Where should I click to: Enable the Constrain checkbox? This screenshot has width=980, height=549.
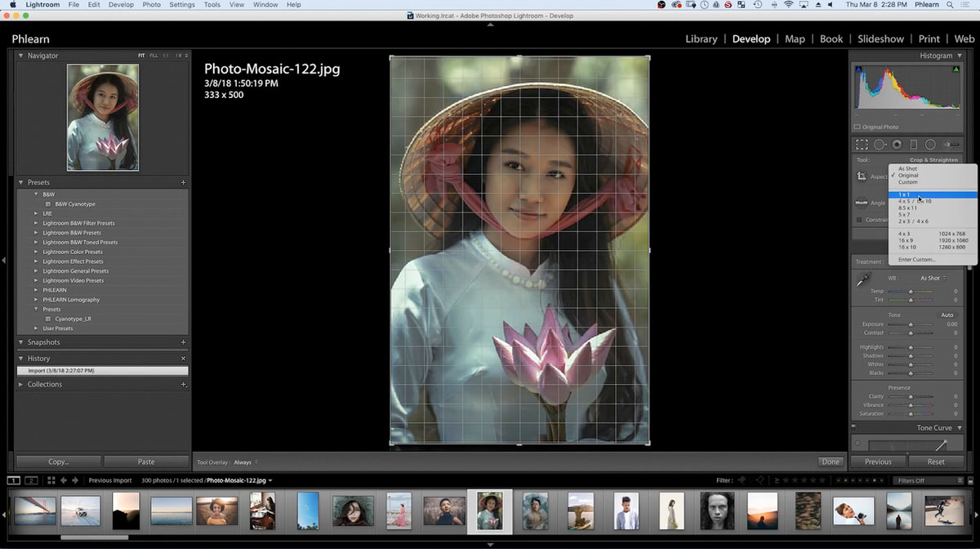858,219
